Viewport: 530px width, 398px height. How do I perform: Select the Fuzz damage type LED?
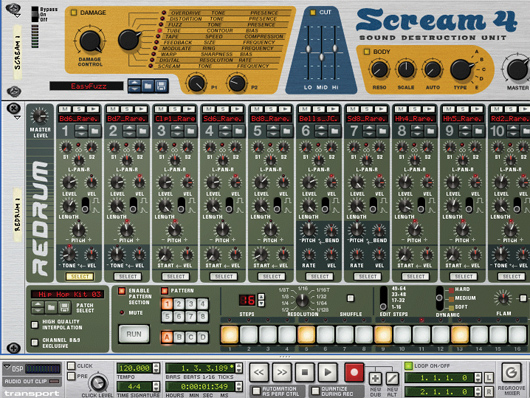tap(162, 25)
